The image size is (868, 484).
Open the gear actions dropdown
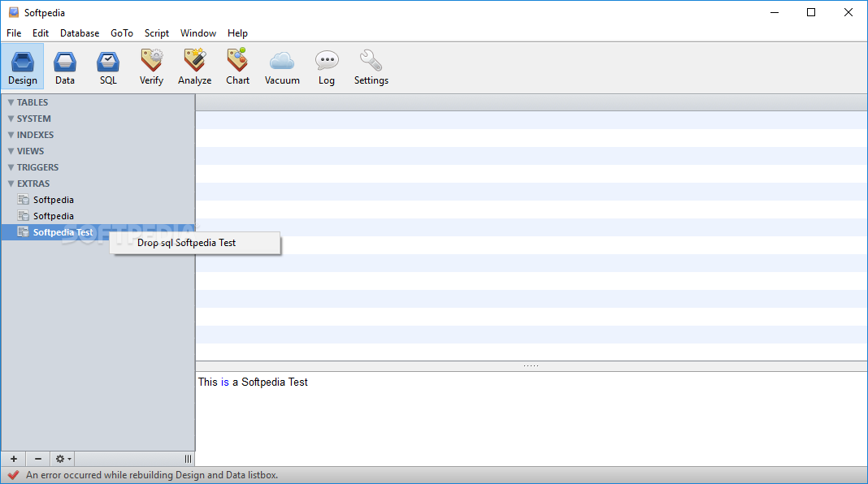tap(63, 459)
